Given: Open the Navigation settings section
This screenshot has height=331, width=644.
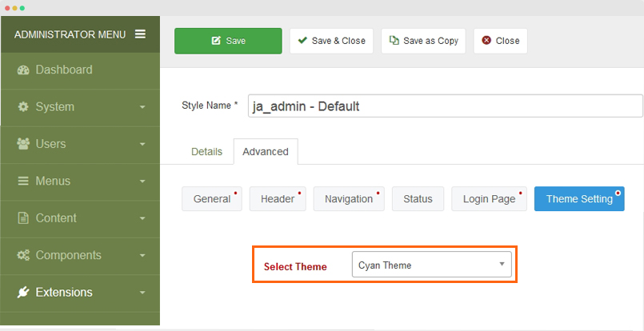Looking at the screenshot, I should coord(349,199).
